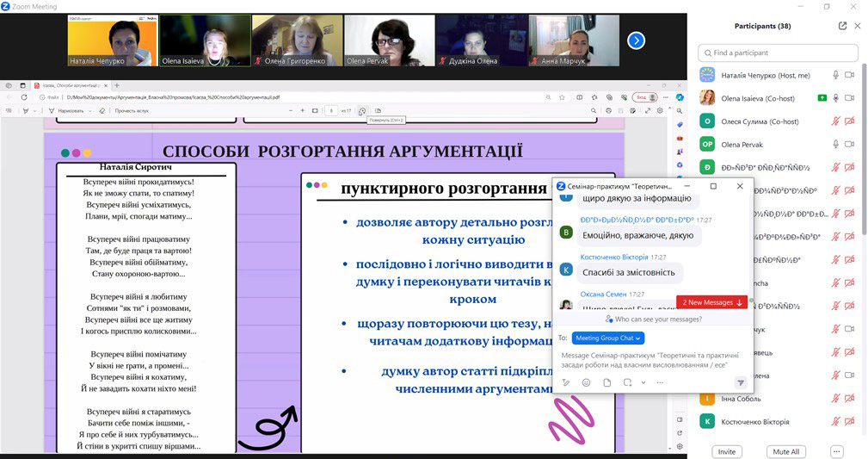Viewport: 868px width, 459px height.
Task: Unmute Костюченко Вікторія in participants list
Action: [836, 422]
